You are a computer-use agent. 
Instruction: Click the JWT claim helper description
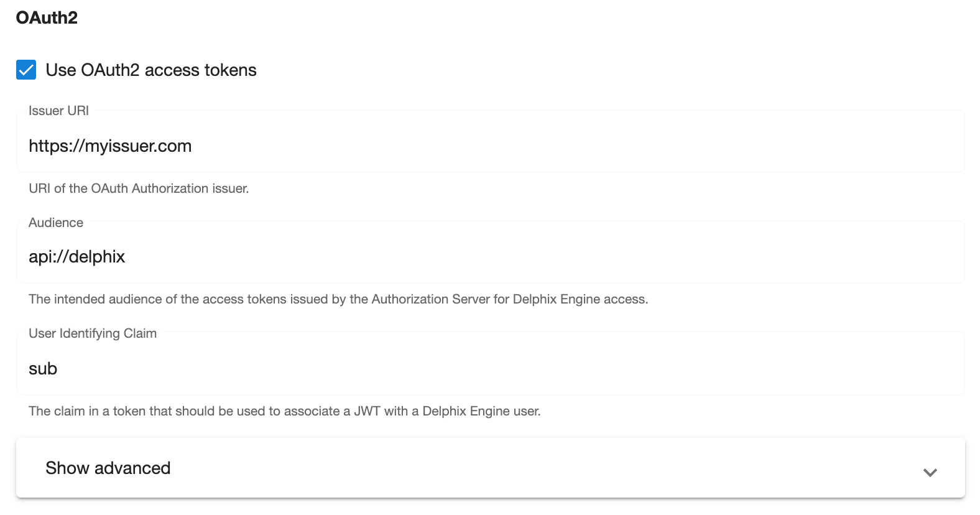[284, 411]
